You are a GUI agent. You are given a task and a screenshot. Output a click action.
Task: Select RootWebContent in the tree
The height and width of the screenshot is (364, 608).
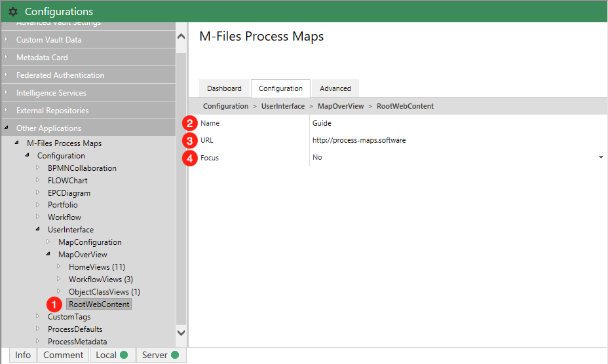tap(99, 304)
